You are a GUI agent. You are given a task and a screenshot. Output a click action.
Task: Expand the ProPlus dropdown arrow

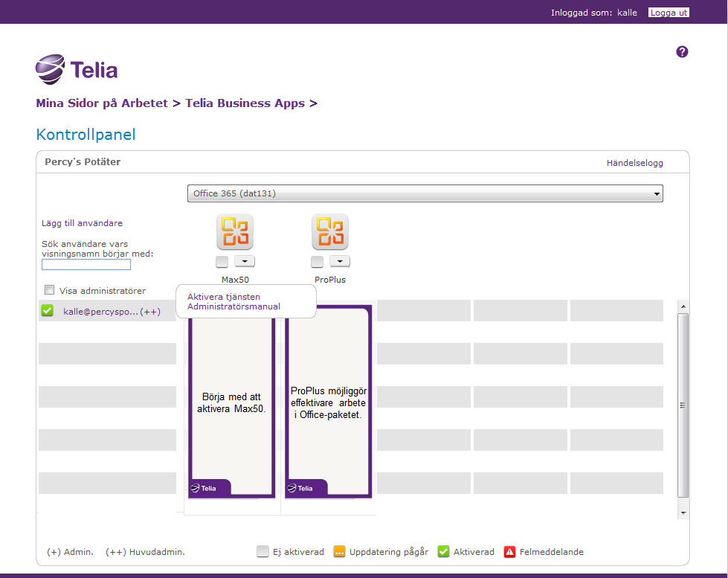(340, 261)
